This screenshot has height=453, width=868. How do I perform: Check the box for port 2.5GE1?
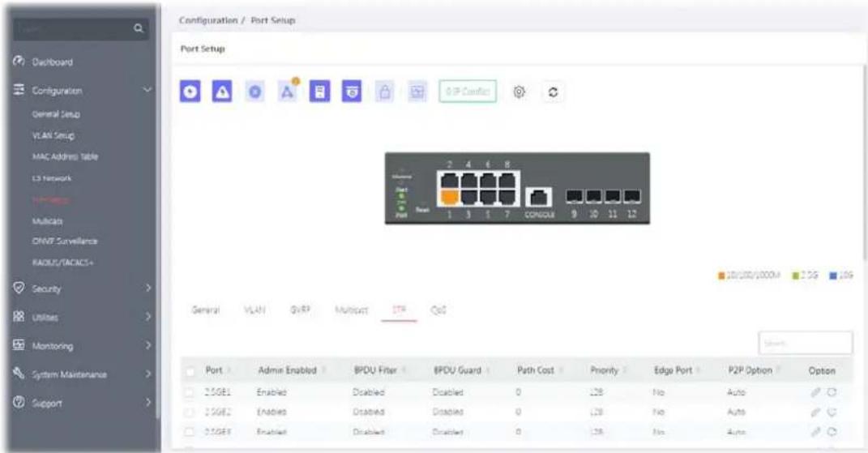[x=190, y=392]
